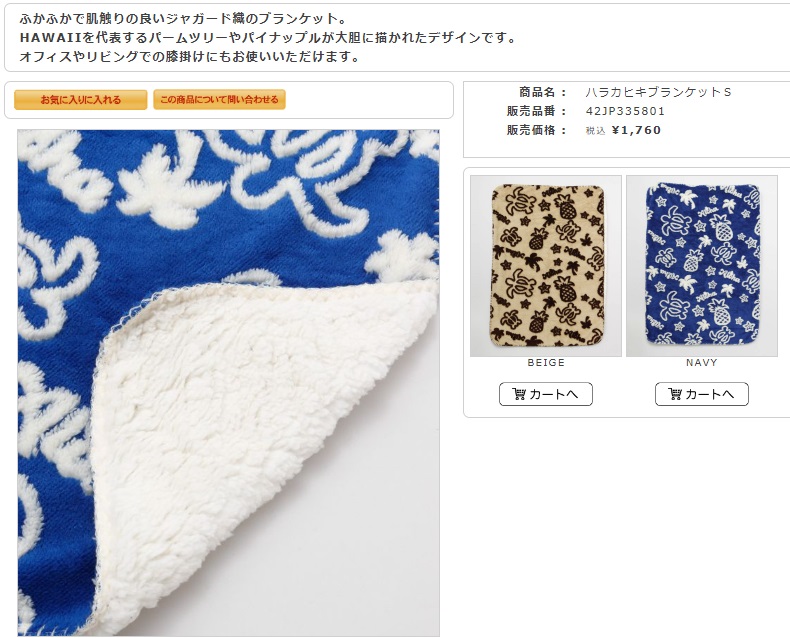Click the NAVY color label
790x638 pixels.
[x=702, y=363]
